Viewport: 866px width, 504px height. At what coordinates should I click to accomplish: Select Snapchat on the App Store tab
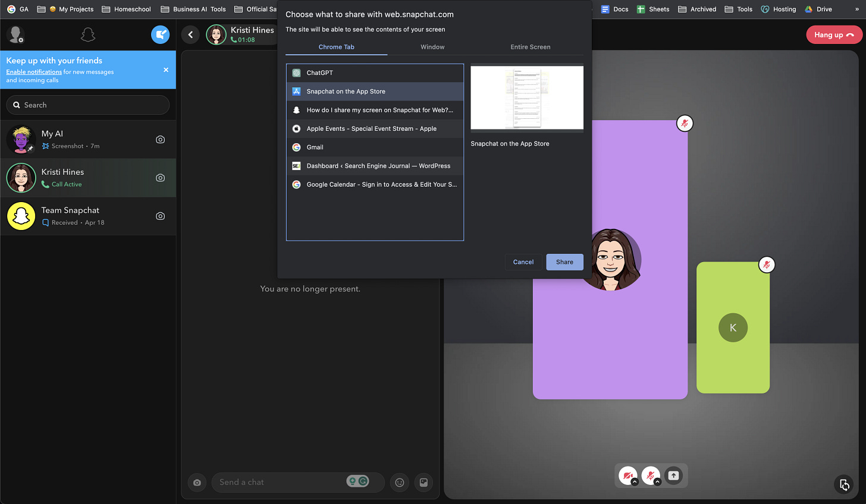[x=375, y=92]
